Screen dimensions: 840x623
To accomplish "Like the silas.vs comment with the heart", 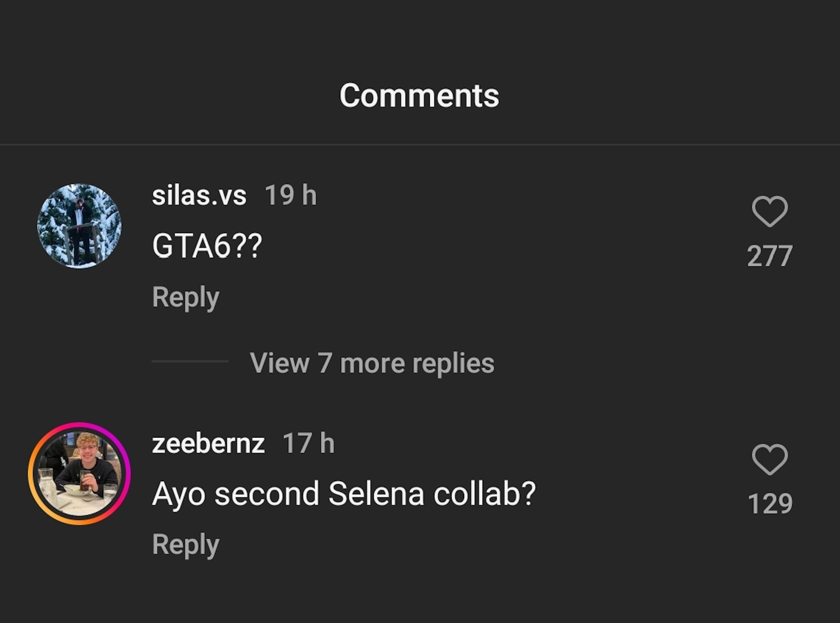I will (x=769, y=211).
